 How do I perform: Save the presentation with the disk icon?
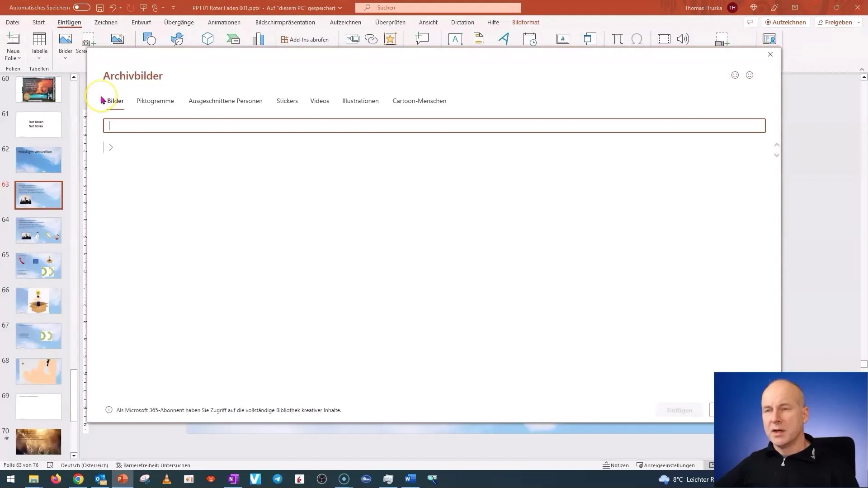point(100,8)
